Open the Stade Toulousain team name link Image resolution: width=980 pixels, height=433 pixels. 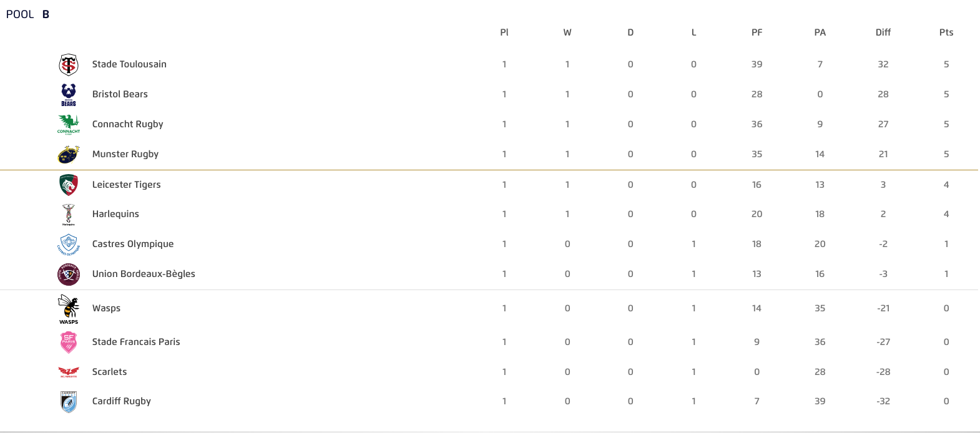click(x=129, y=64)
